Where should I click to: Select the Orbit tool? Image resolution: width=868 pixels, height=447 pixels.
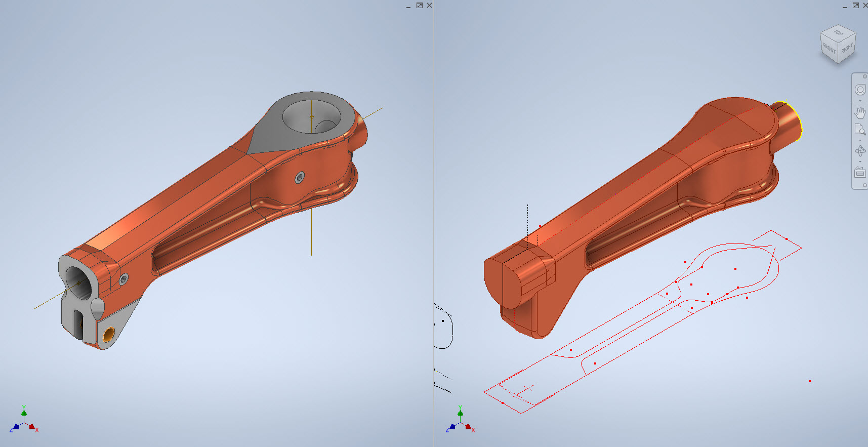[x=860, y=151]
